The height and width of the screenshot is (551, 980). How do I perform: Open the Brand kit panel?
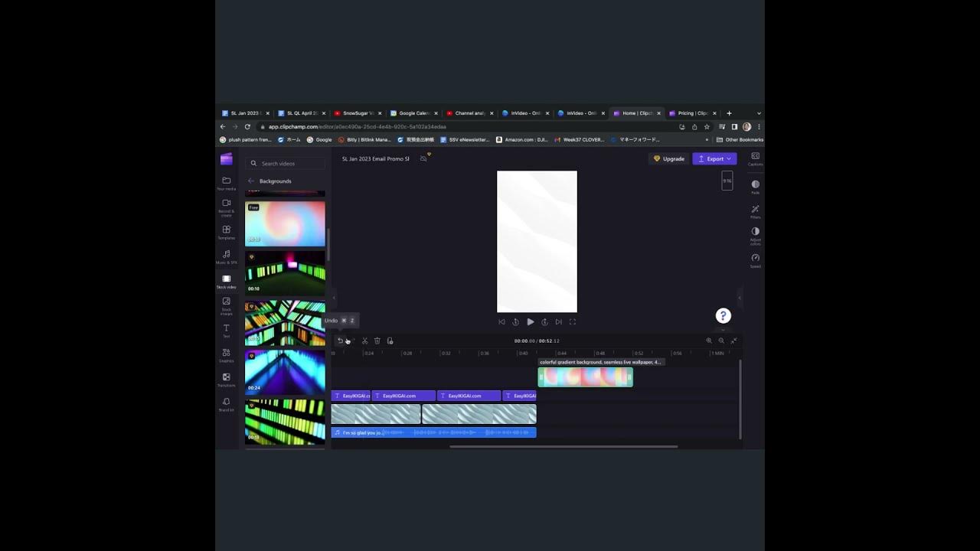pyautogui.click(x=226, y=404)
